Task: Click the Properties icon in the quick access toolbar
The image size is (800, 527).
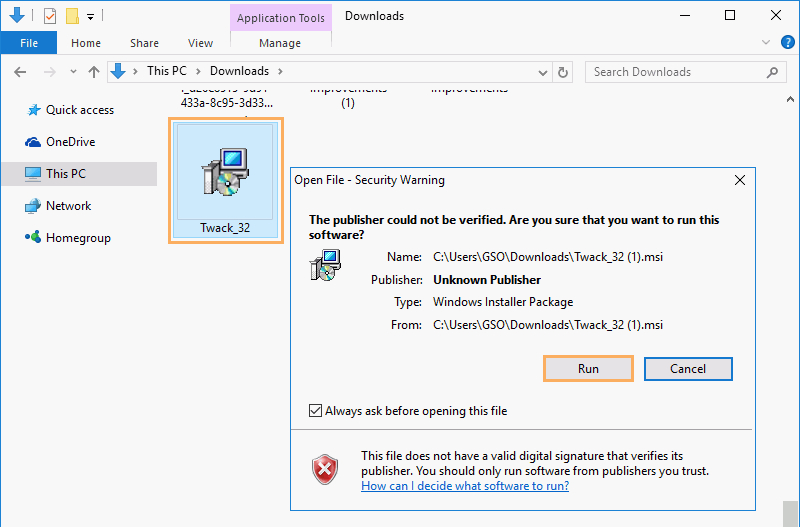Action: [50, 16]
